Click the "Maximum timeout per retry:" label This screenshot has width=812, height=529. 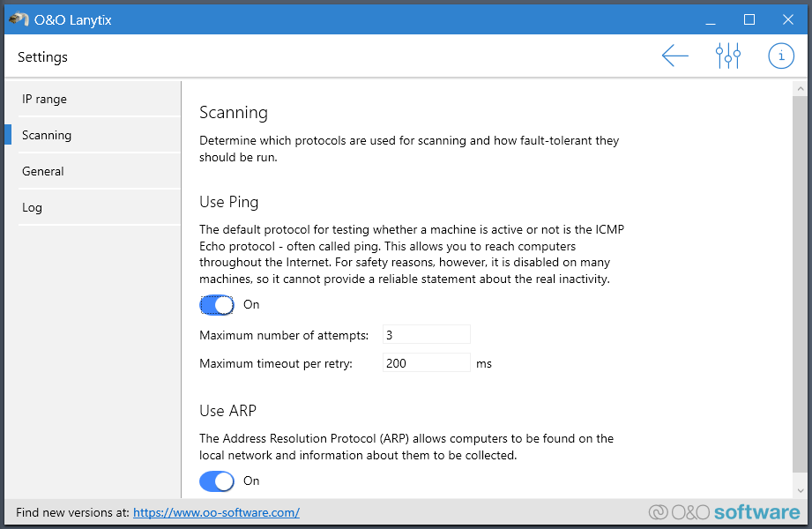click(275, 364)
